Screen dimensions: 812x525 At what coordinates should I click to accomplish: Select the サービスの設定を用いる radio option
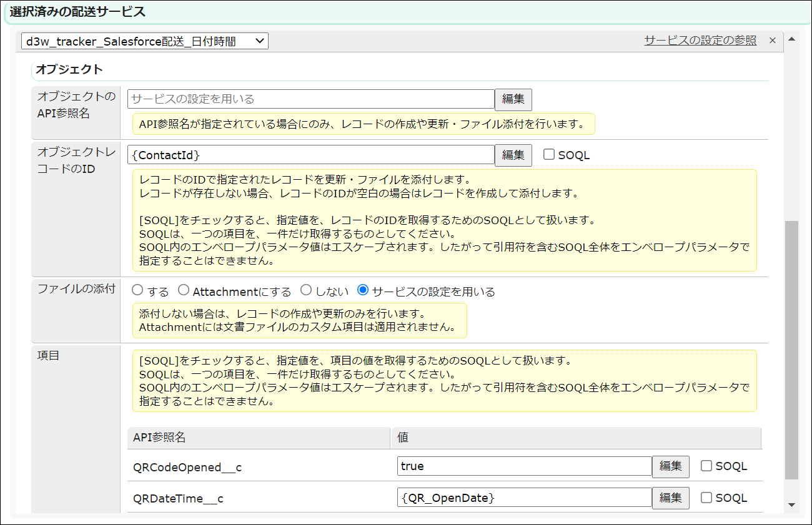pyautogui.click(x=362, y=290)
